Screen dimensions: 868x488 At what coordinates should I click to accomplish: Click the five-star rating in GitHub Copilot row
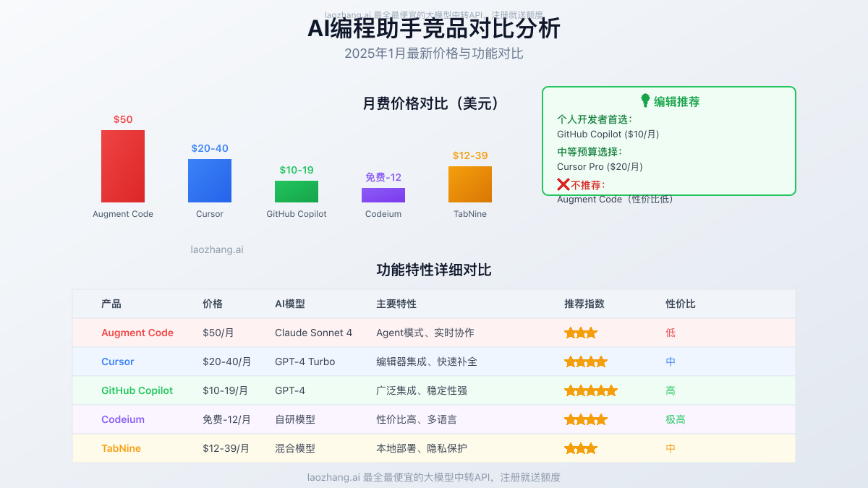click(x=591, y=390)
